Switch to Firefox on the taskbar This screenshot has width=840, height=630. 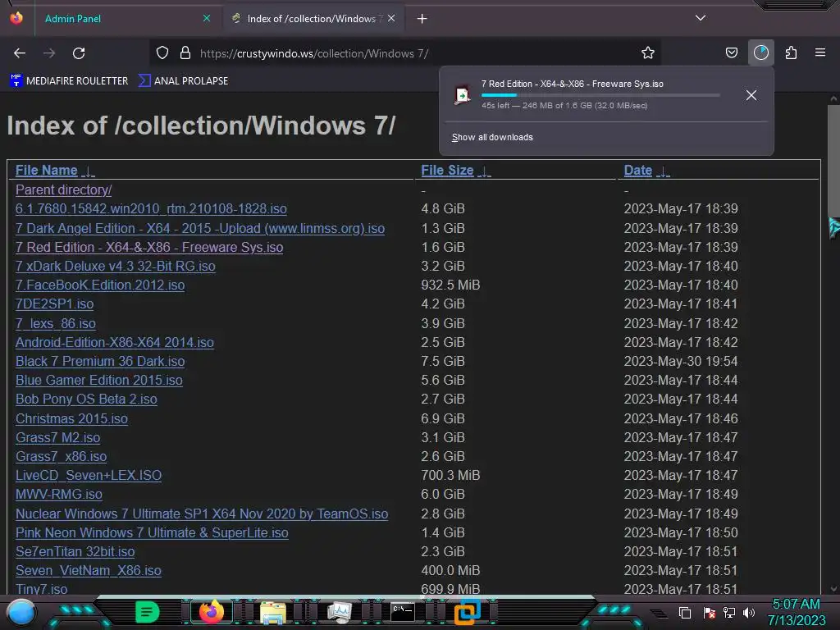pos(211,611)
